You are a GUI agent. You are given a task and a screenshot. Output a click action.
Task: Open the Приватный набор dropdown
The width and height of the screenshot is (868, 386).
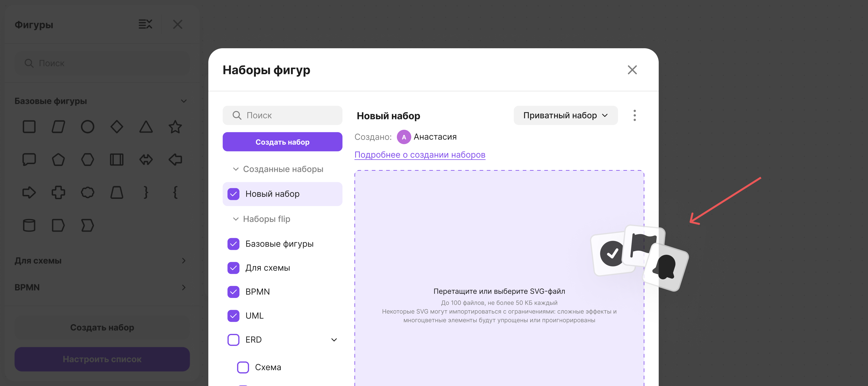[565, 115]
